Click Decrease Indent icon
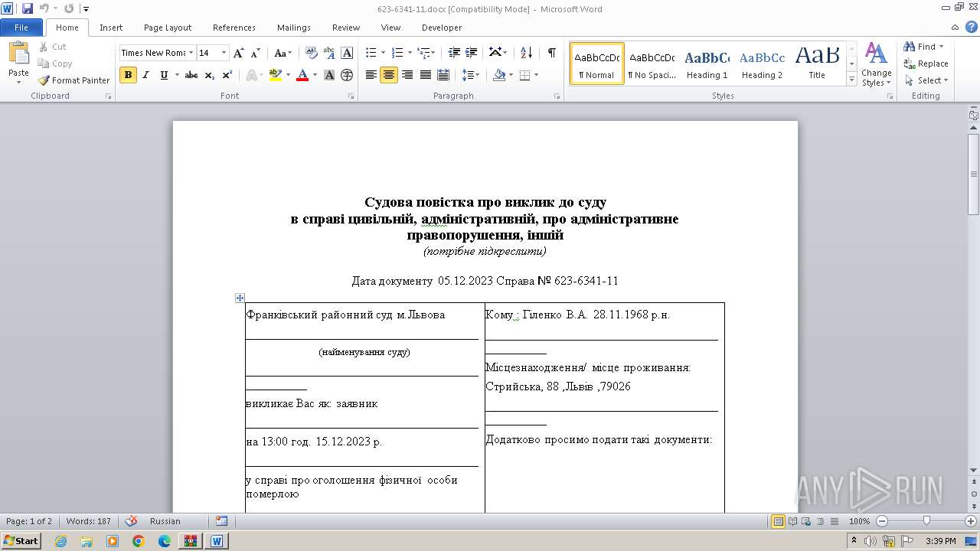 click(x=454, y=53)
